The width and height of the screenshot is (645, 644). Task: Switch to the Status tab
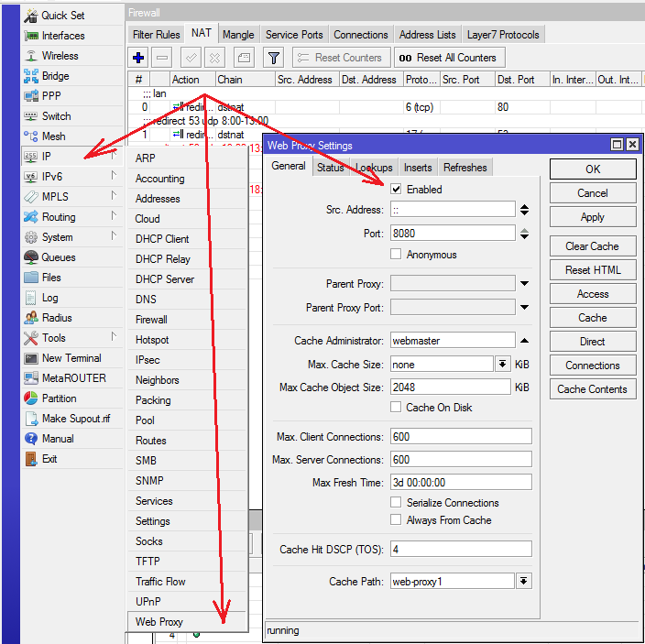pyautogui.click(x=330, y=168)
